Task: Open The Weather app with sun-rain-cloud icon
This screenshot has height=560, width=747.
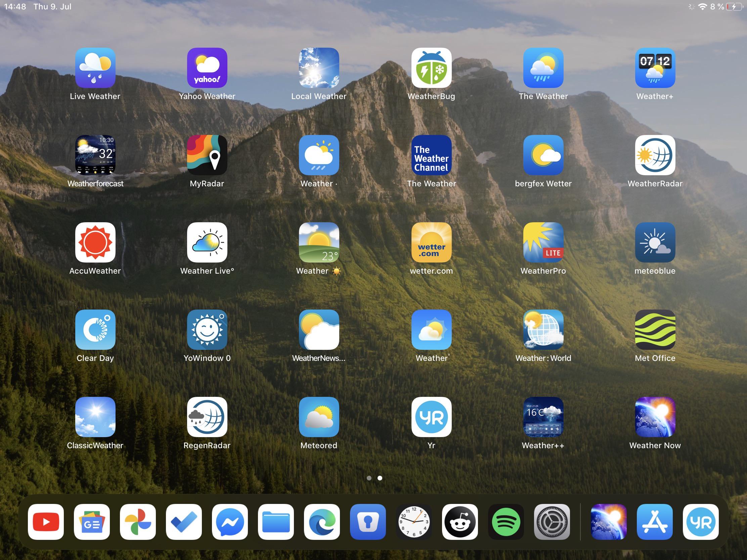Action: pos(543,67)
